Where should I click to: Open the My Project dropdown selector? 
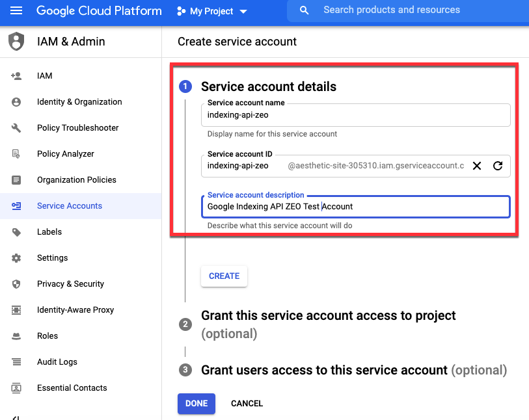(x=212, y=11)
